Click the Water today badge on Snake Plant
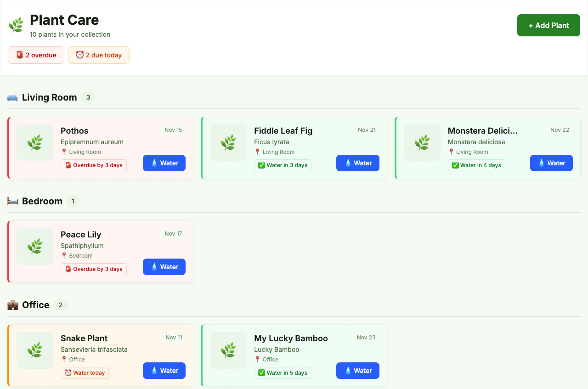 (x=85, y=373)
